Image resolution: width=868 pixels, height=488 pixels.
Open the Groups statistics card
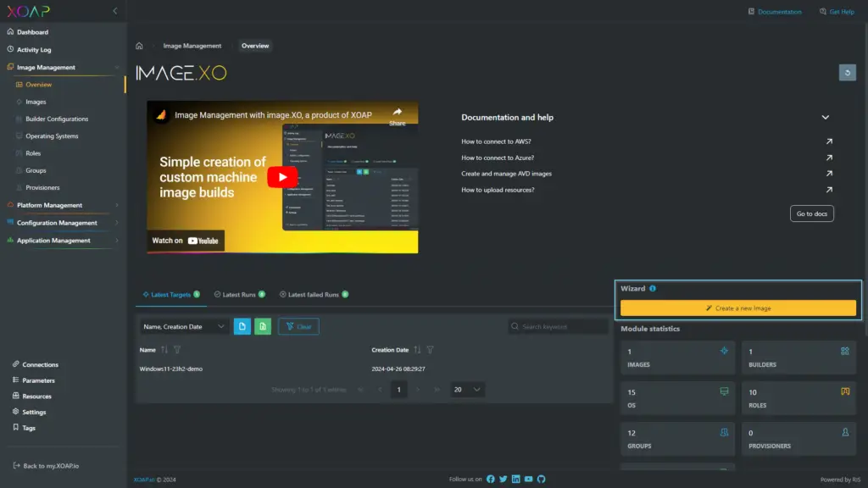[677, 439]
